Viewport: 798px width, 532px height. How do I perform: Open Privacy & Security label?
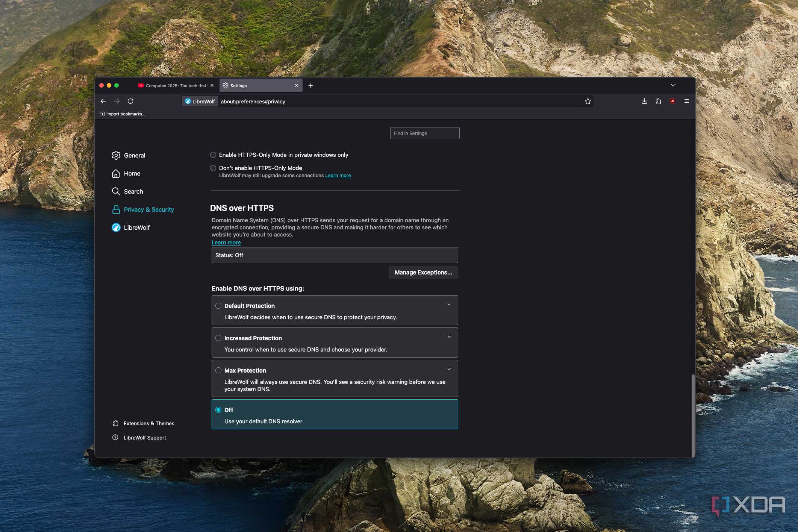[149, 209]
